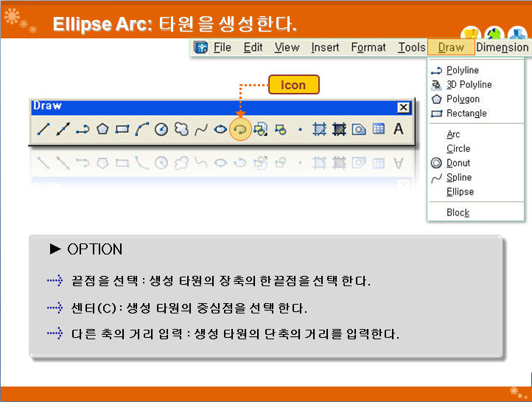Open the Format menu

click(x=368, y=47)
